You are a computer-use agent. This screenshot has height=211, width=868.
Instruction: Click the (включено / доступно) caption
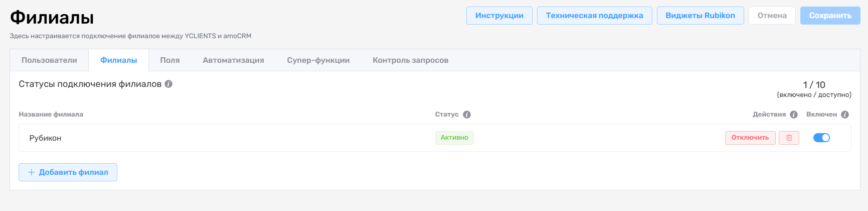coord(814,95)
